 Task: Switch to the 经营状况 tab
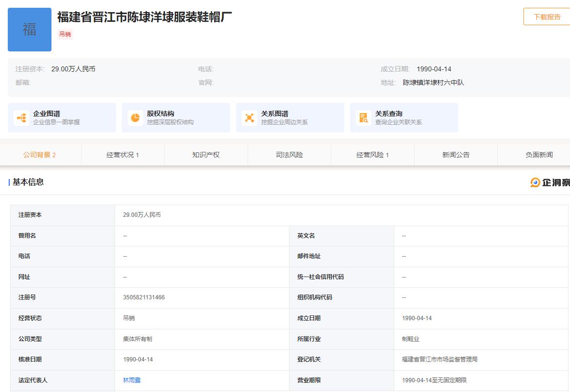coord(123,154)
